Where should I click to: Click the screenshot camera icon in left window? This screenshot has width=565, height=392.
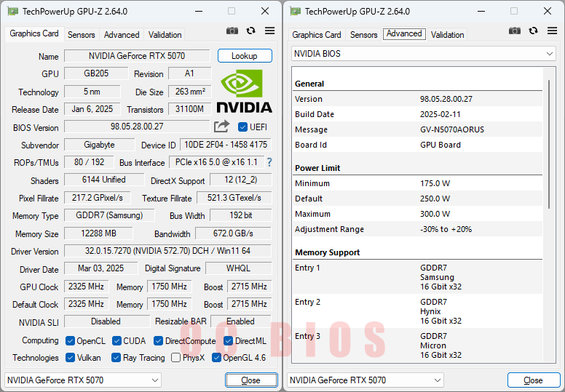(x=232, y=31)
